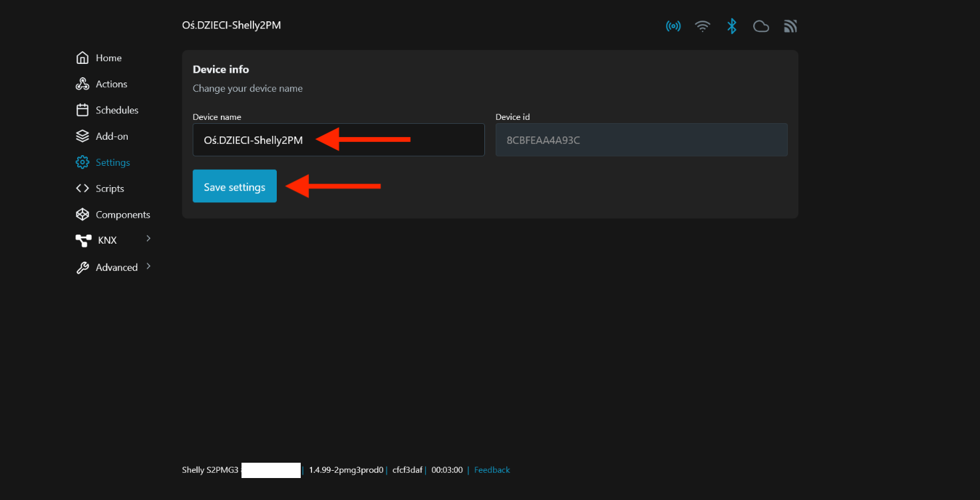Click the Home house icon in sidebar

82,58
